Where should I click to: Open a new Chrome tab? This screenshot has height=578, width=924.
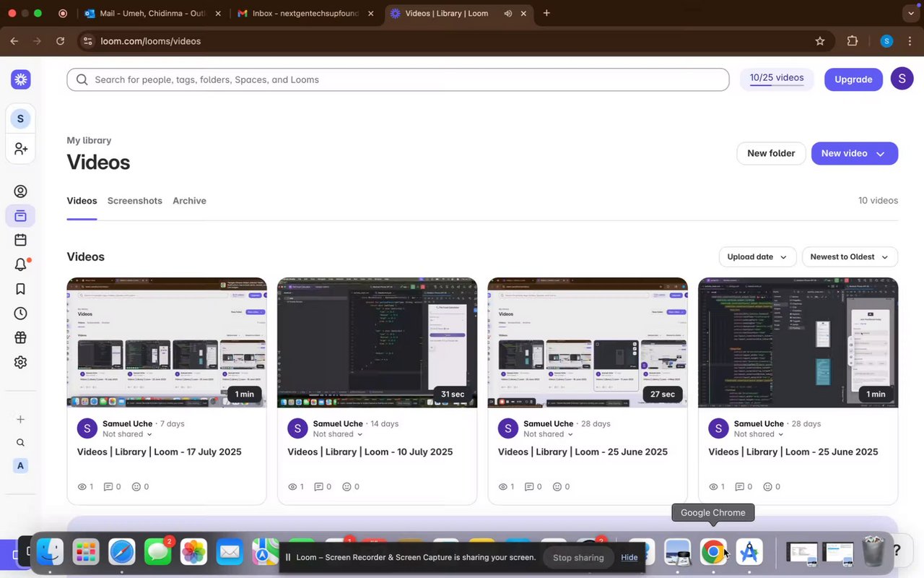click(546, 13)
